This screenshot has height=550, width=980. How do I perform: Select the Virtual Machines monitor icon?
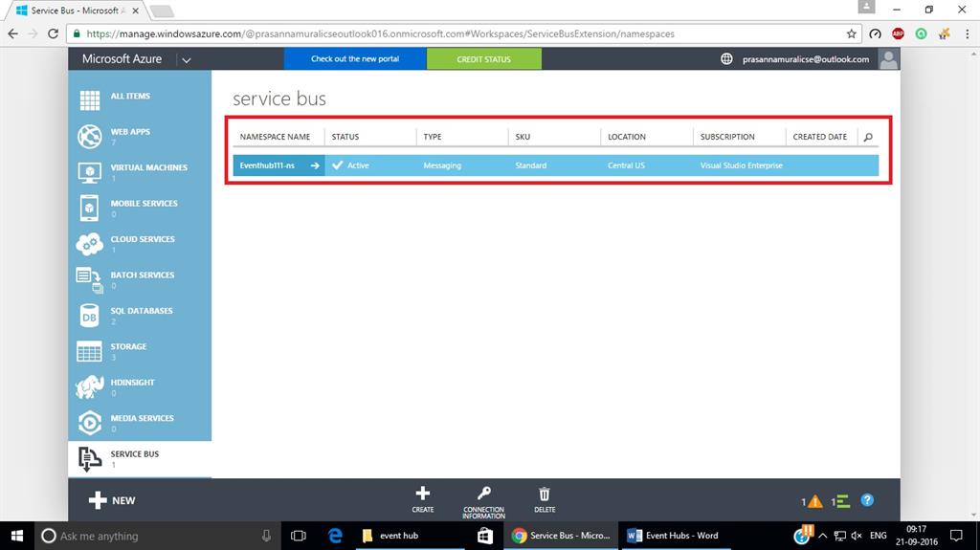click(x=89, y=172)
